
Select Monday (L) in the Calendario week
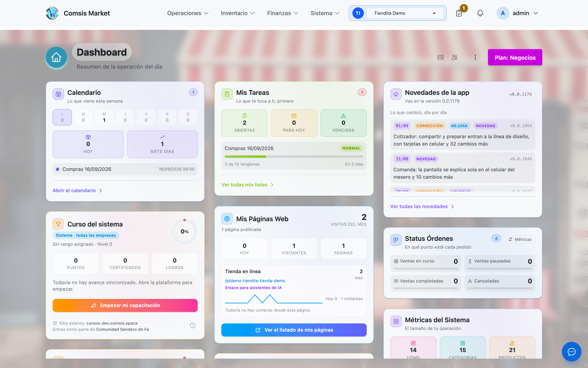click(x=62, y=117)
